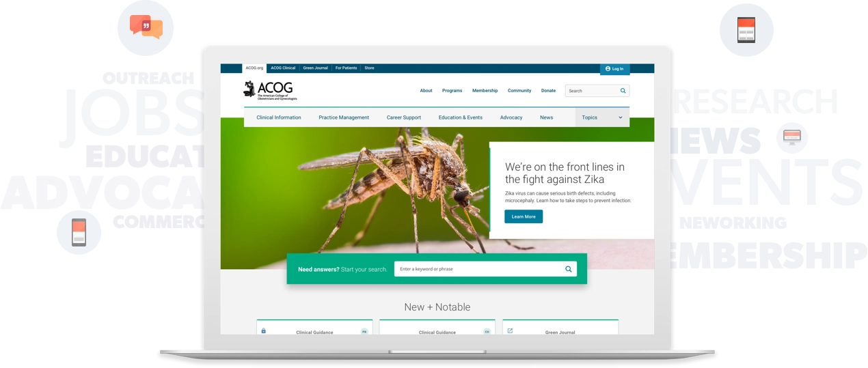Screen dimensions: 868x368
Task: Click the ACOG logo in the header
Action: pos(270,90)
